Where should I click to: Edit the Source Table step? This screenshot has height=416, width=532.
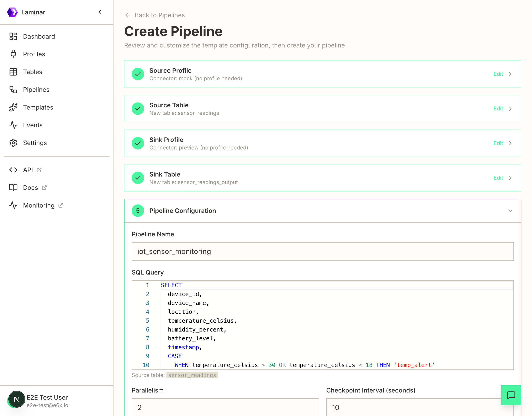(x=498, y=109)
